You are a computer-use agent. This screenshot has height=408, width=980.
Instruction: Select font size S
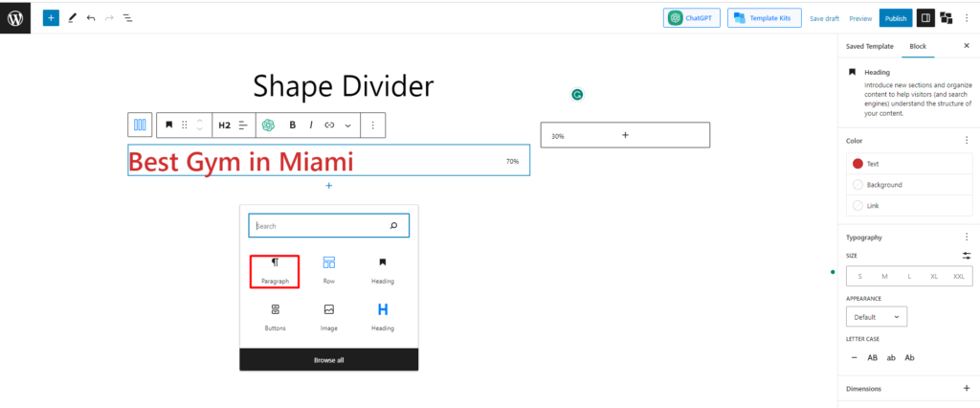pos(860,276)
